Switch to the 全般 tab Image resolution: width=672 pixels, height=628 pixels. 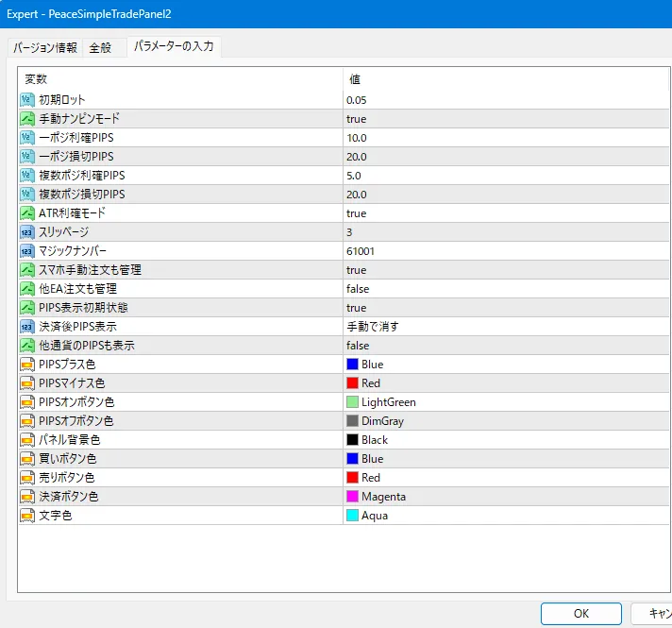pos(104,47)
